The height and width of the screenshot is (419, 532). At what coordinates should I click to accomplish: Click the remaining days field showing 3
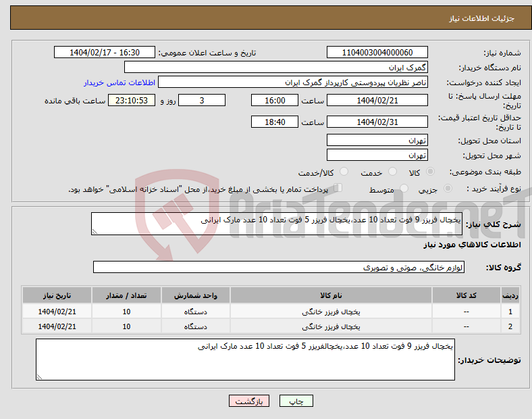click(x=202, y=100)
